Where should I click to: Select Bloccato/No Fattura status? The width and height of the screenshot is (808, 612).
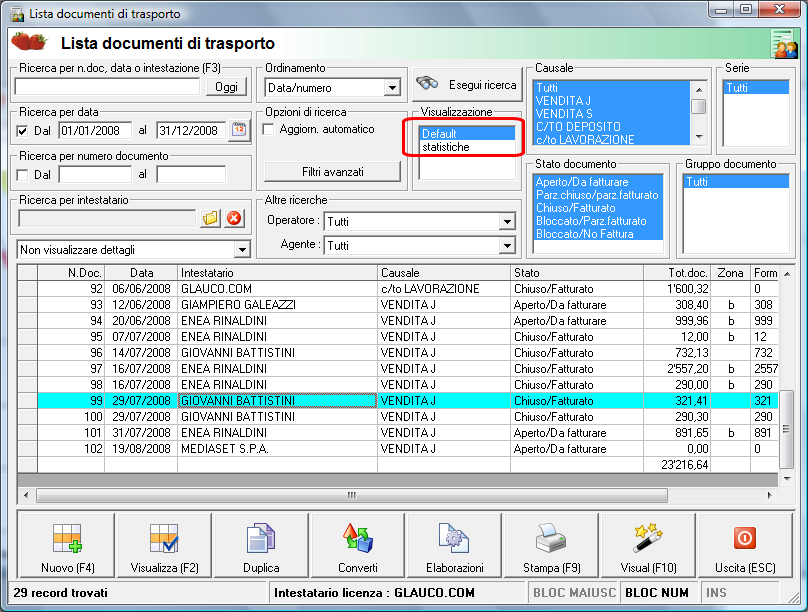[x=598, y=234]
